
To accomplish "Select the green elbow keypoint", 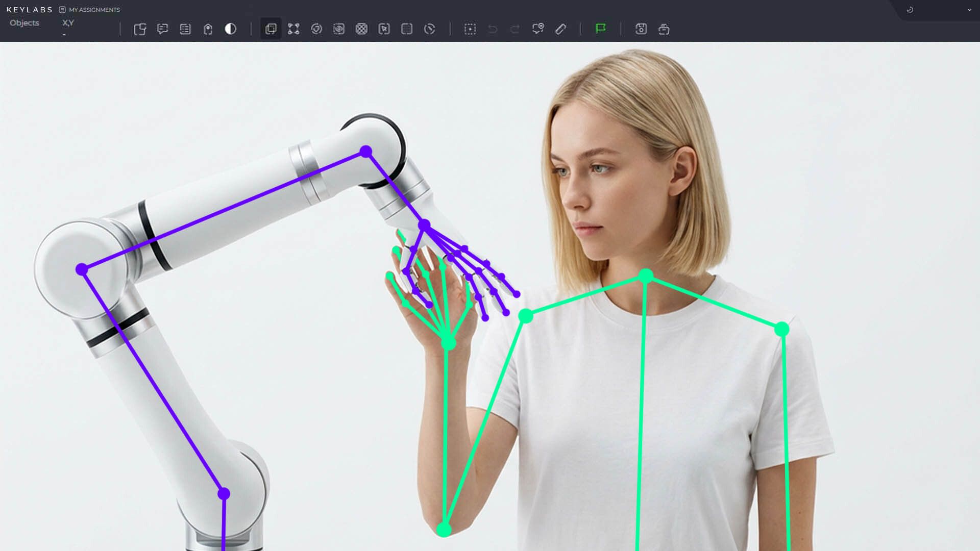I will click(444, 530).
